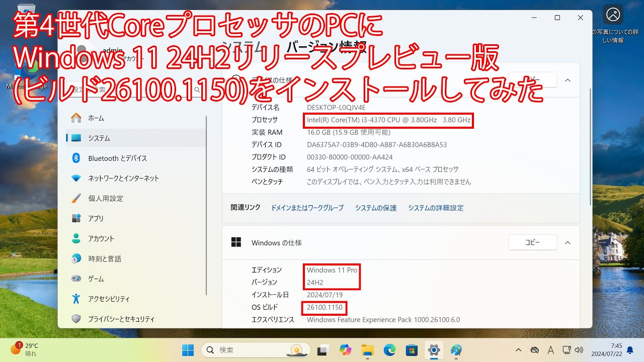The image size is (644, 362).
Task: Open the ゲーム settings category
Action: (x=96, y=279)
